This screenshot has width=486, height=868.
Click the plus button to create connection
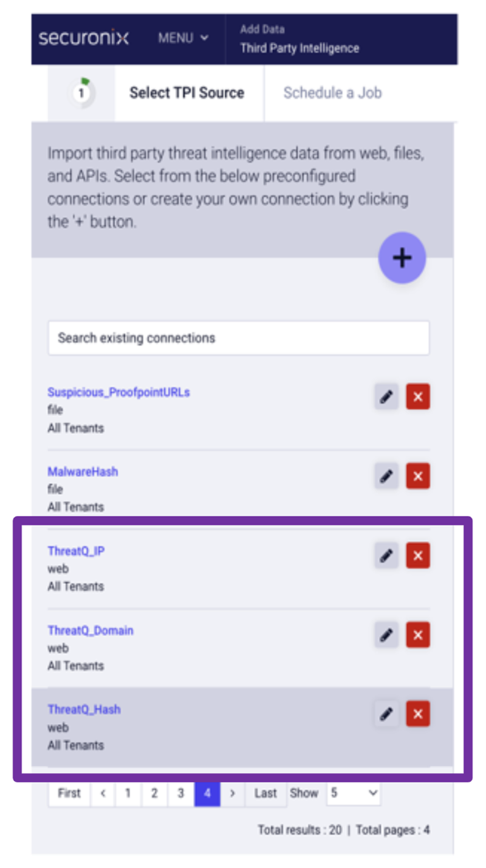pyautogui.click(x=402, y=258)
